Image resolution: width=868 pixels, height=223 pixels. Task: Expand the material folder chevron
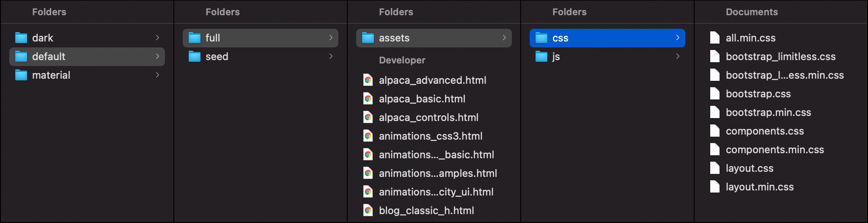pyautogui.click(x=157, y=75)
